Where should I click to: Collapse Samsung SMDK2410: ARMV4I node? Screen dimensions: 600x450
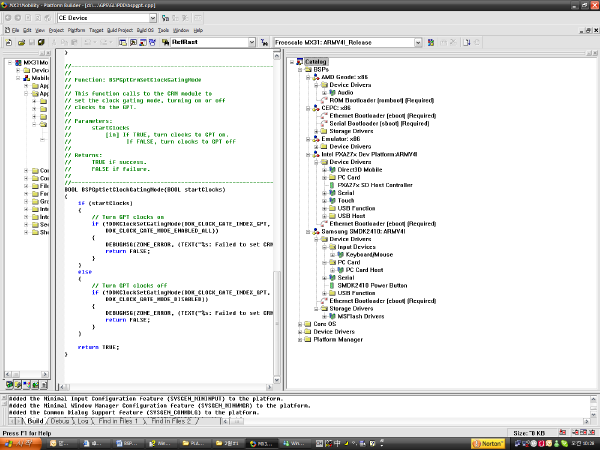[x=308, y=232]
